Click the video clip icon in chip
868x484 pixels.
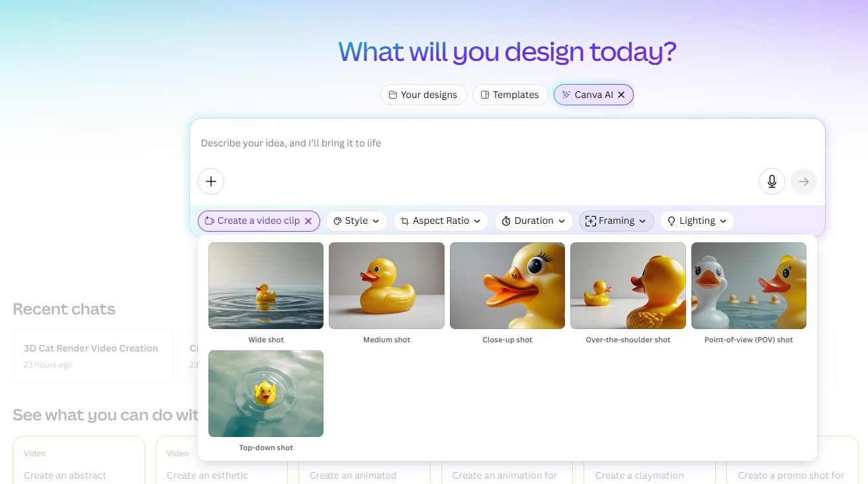pyautogui.click(x=209, y=221)
